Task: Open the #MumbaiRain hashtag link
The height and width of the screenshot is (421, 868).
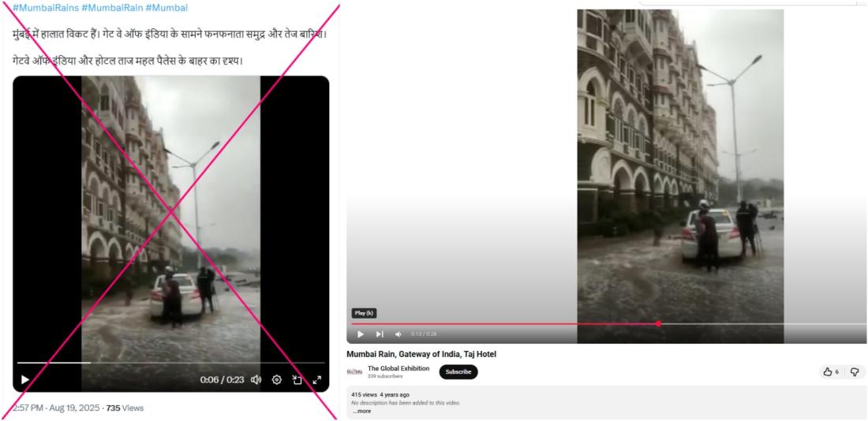Action: pyautogui.click(x=113, y=8)
